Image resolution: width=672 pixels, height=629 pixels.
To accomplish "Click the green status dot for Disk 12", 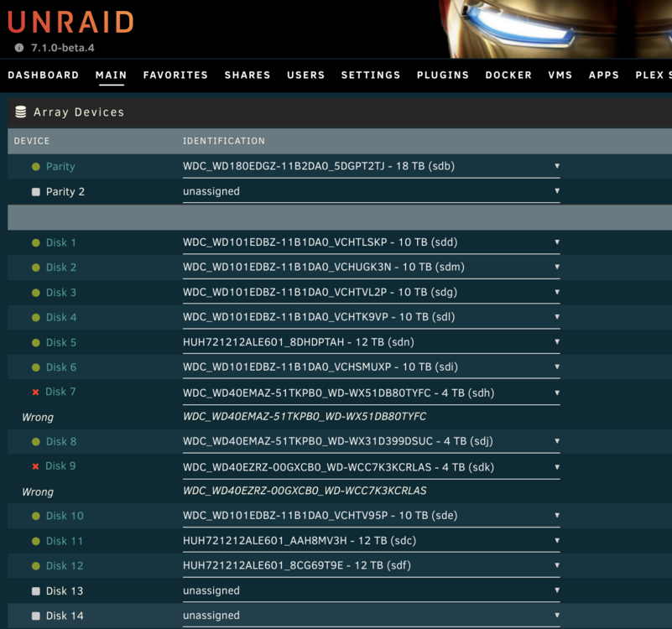I will tap(36, 566).
